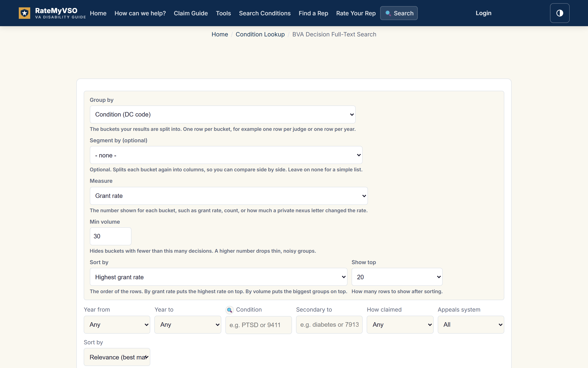Open the How claimed dropdown
The height and width of the screenshot is (368, 588).
coord(400,325)
